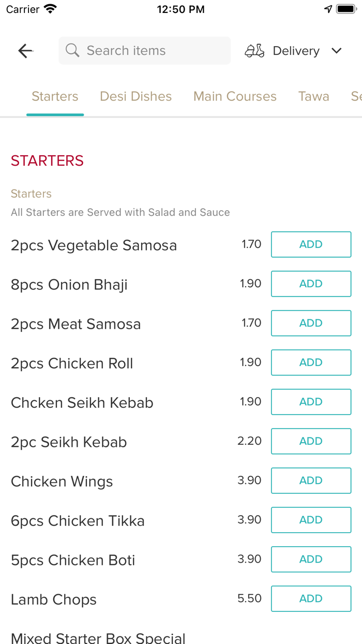Switch to the Desi Dishes tab

point(135,96)
